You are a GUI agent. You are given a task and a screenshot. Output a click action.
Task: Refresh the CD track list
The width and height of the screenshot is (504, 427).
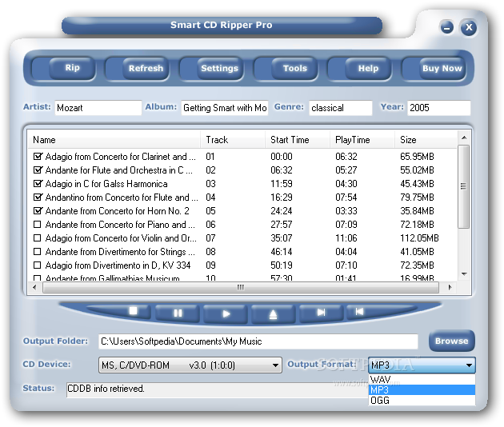tap(146, 69)
